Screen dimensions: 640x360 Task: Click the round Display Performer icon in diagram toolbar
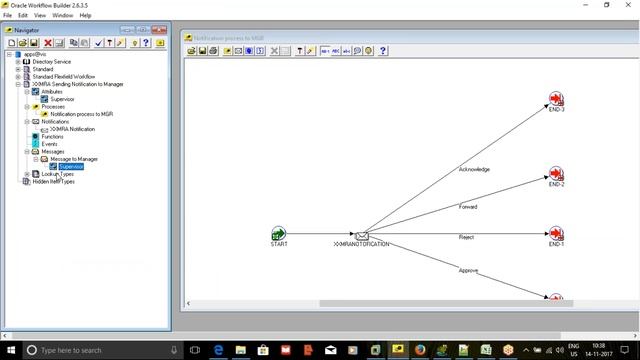(369, 51)
